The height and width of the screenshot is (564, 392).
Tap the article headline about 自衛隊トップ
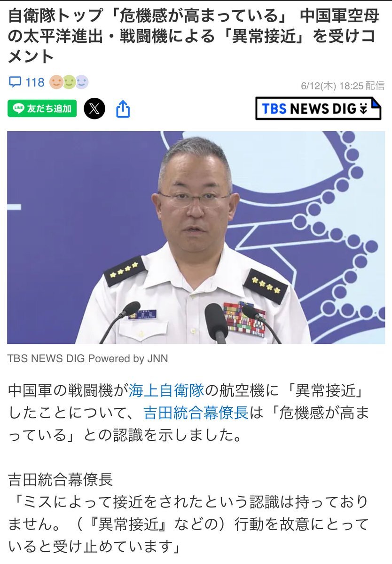[x=193, y=36]
